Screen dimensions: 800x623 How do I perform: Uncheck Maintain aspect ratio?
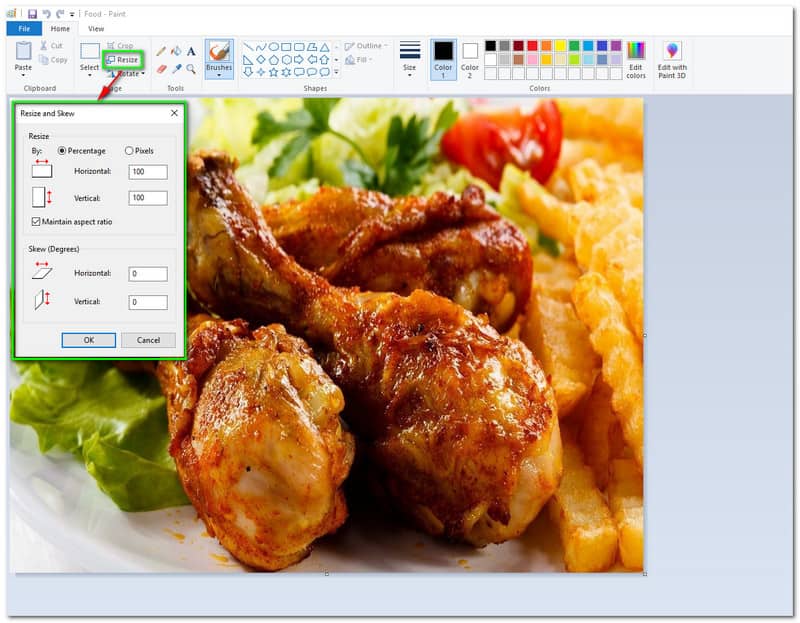pos(36,222)
